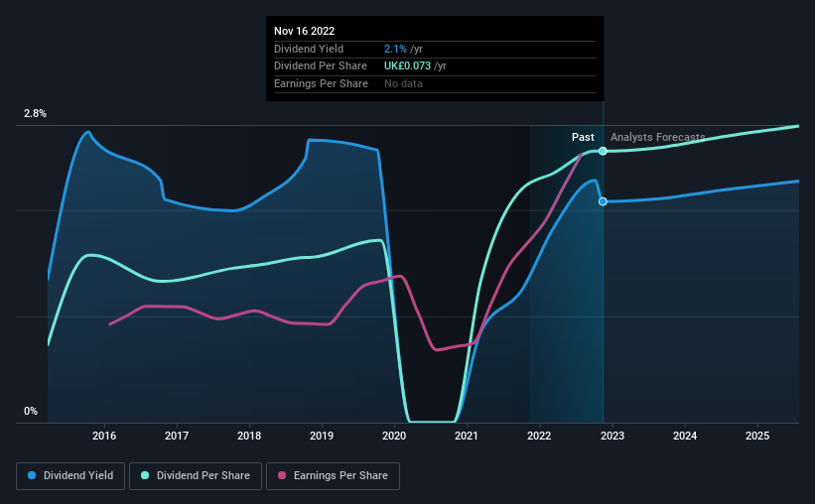Click the Past section label

point(583,137)
